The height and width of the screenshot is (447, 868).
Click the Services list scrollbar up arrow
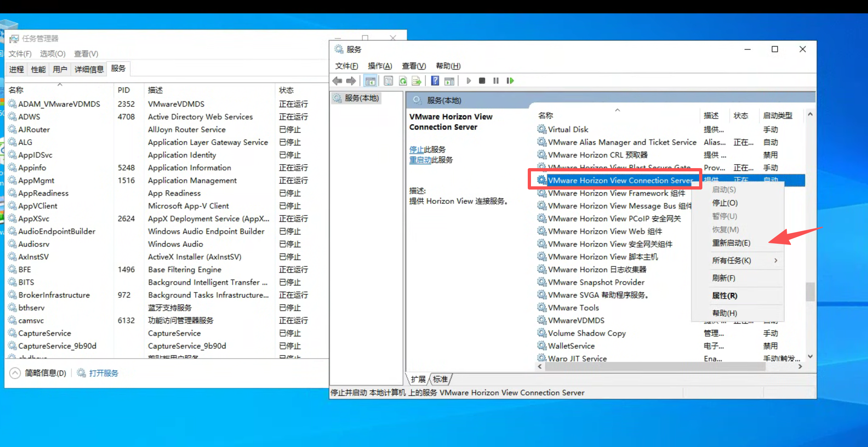pyautogui.click(x=810, y=115)
